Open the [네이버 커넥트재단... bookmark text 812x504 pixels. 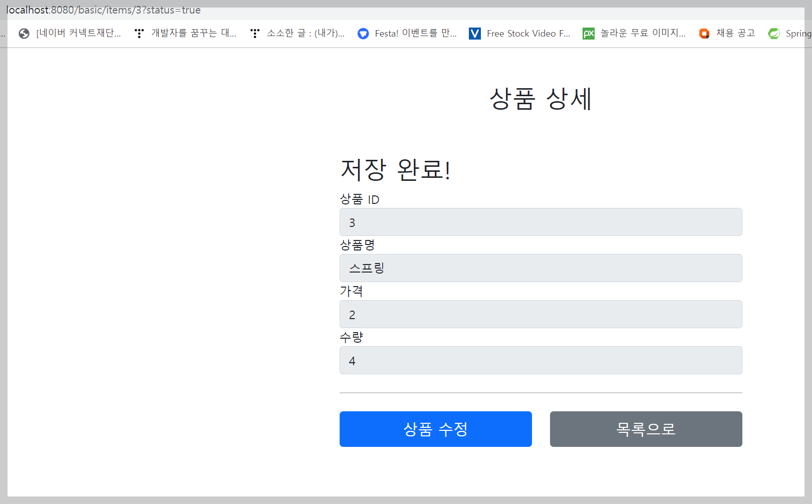(x=79, y=33)
